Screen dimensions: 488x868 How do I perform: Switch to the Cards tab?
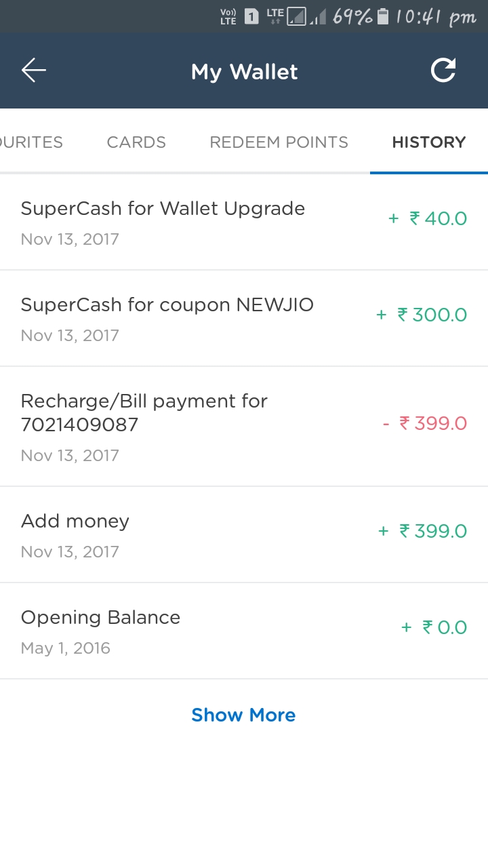click(x=136, y=142)
